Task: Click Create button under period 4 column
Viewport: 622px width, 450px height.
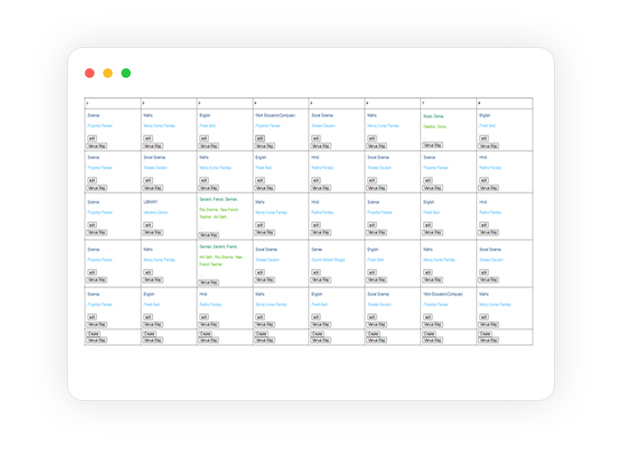Action: click(261, 334)
